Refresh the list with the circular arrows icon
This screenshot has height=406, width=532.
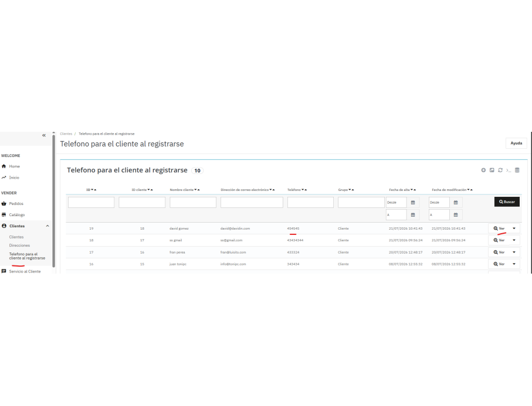coord(500,170)
